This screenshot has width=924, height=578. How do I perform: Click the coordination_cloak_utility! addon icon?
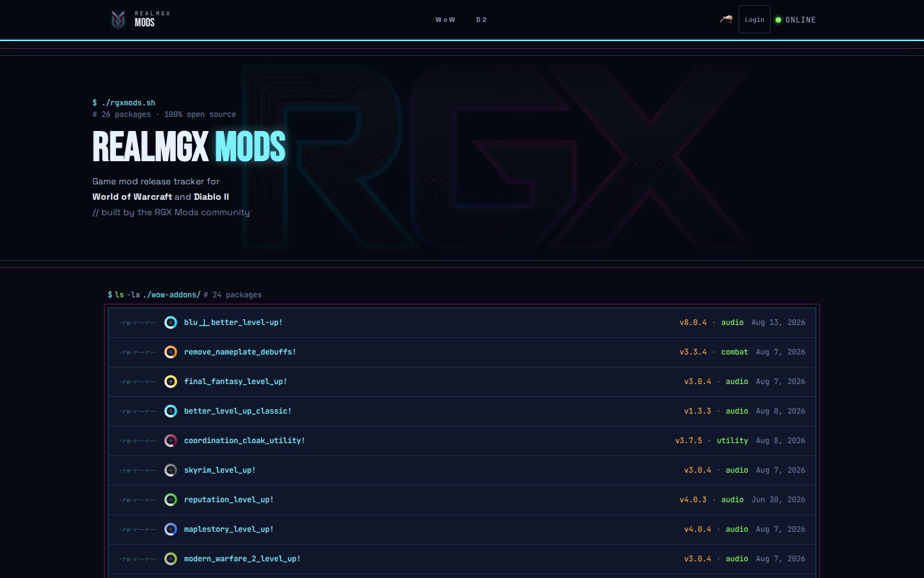(171, 441)
